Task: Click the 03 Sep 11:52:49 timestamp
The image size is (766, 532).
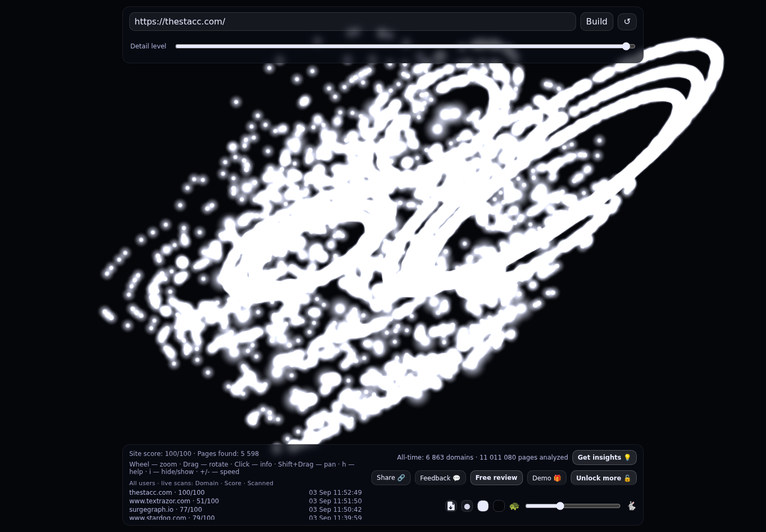Action: pos(335,493)
